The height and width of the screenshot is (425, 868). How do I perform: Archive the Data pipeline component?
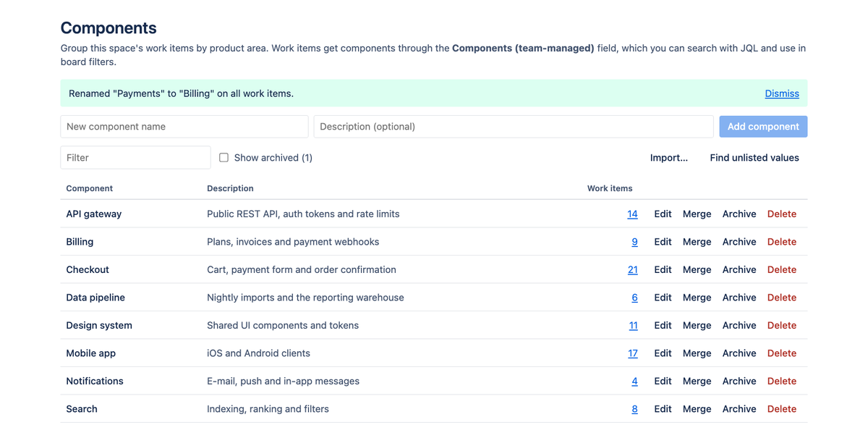click(x=739, y=298)
